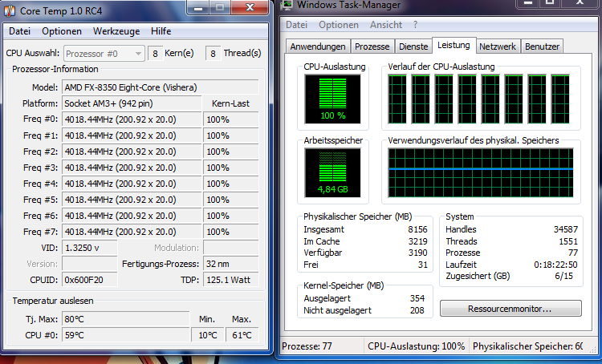Viewport: 602px width, 364px height.
Task: Click the Nicht ausgelagert value 208
Action: 417,310
